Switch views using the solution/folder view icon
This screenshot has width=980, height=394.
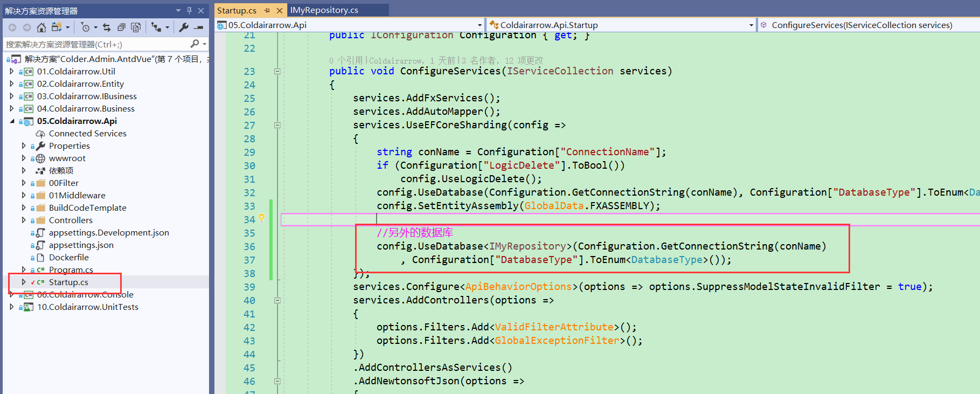coord(57,27)
